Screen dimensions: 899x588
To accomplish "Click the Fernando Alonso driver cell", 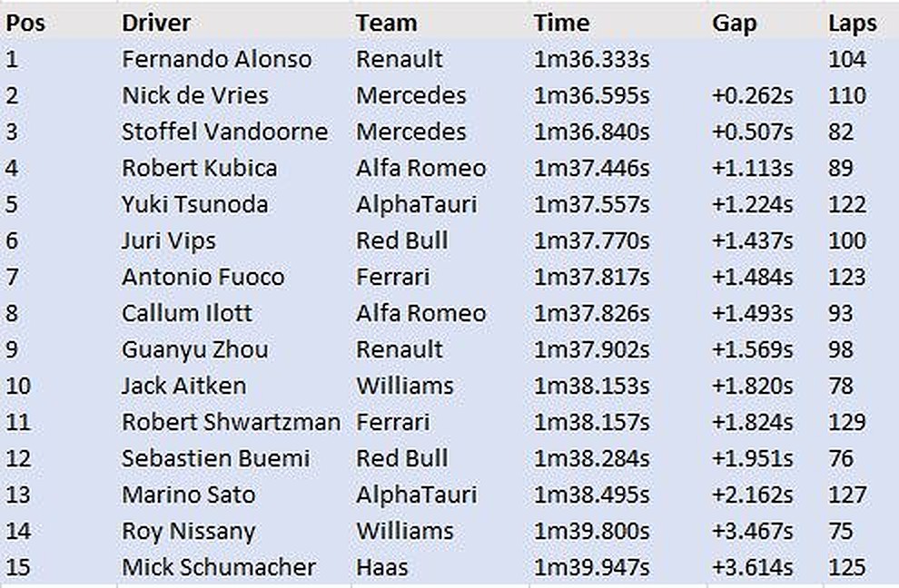I will (x=216, y=59).
